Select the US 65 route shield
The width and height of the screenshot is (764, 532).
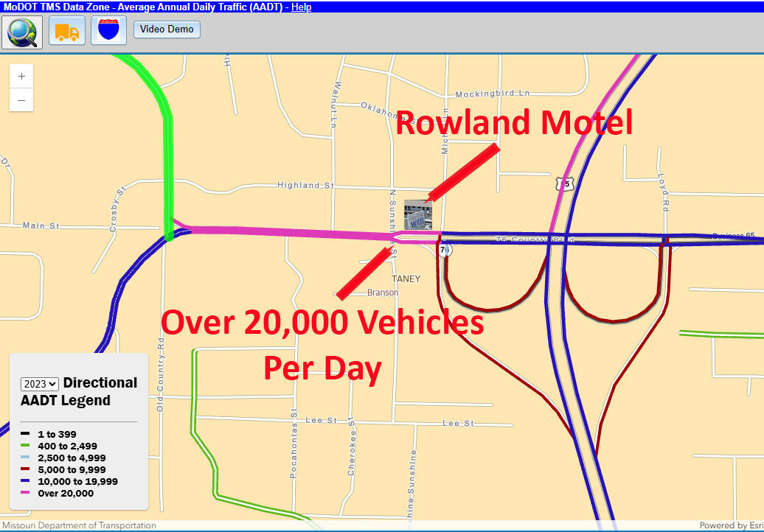point(565,184)
